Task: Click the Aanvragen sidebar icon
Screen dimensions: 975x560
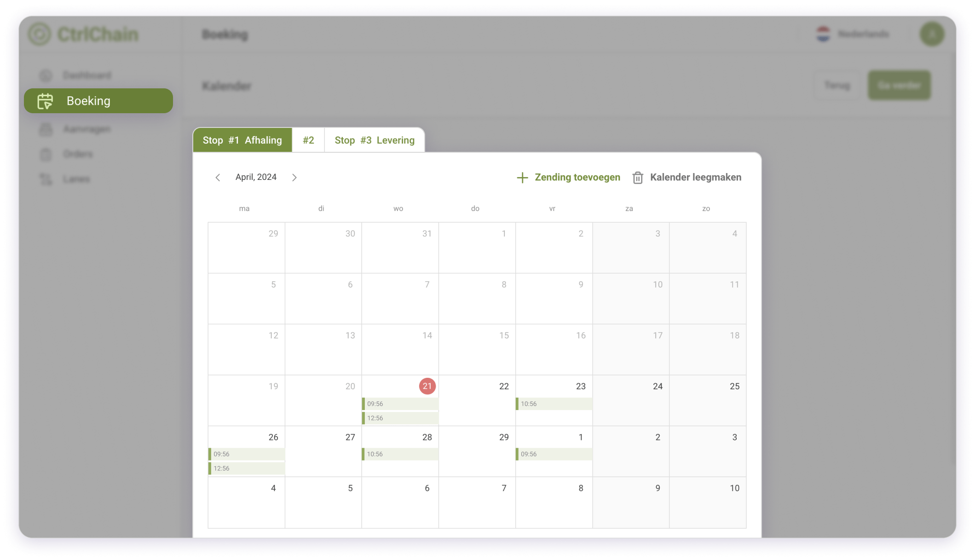Action: (x=46, y=129)
